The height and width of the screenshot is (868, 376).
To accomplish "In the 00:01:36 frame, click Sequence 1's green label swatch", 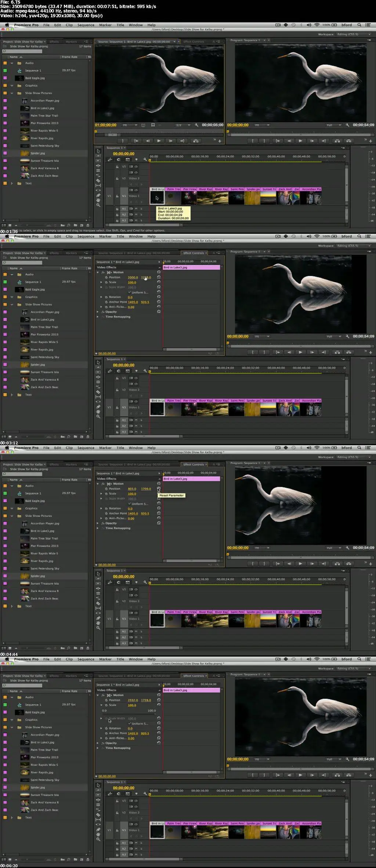I will click(x=5, y=70).
